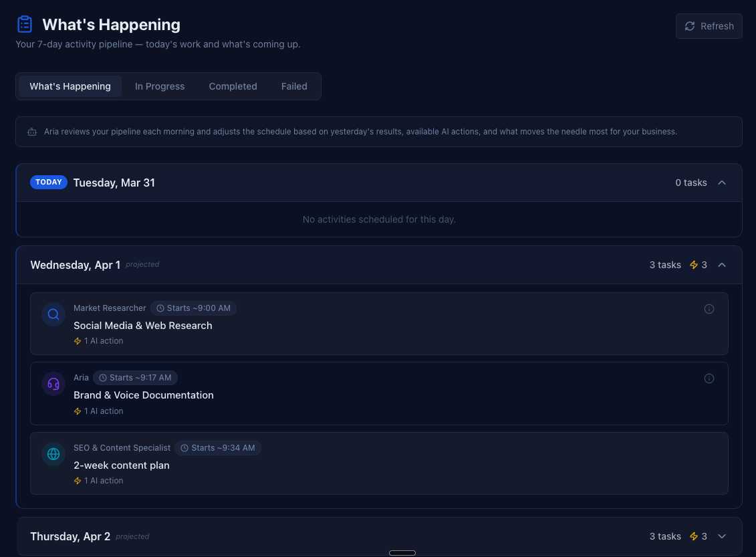Select the Market Researcher magnifier icon

53,314
